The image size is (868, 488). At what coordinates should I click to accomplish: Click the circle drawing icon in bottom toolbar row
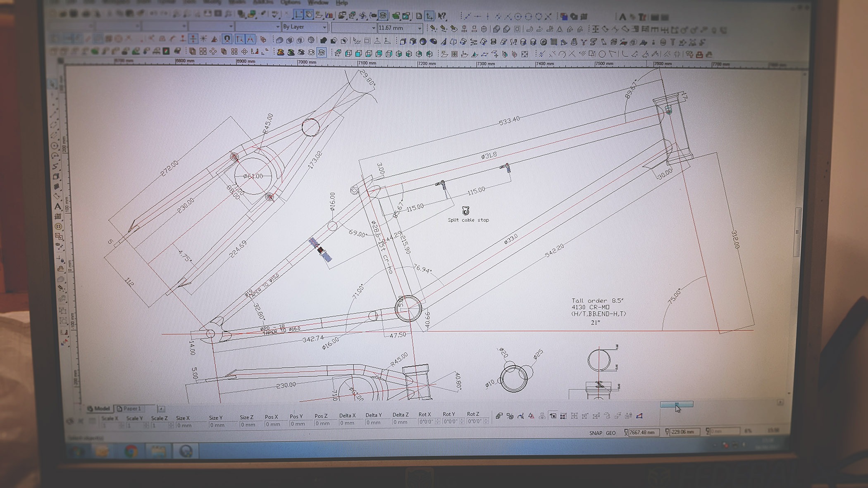pos(602,54)
